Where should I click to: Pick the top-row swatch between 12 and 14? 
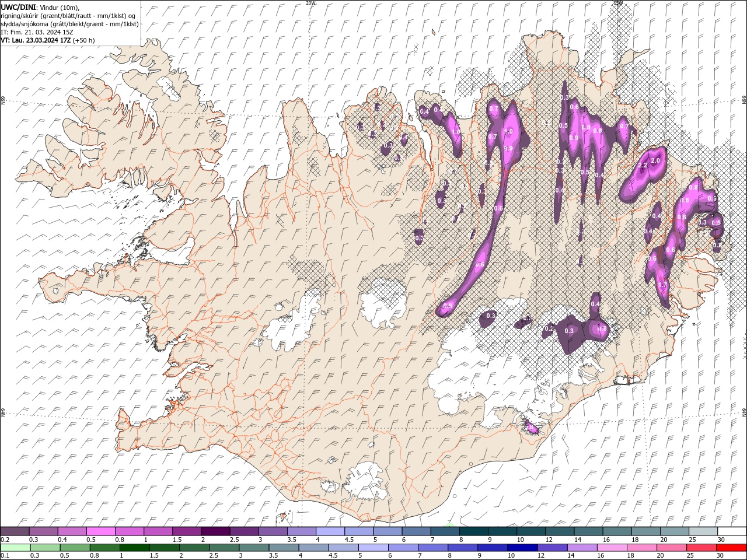pos(560,531)
